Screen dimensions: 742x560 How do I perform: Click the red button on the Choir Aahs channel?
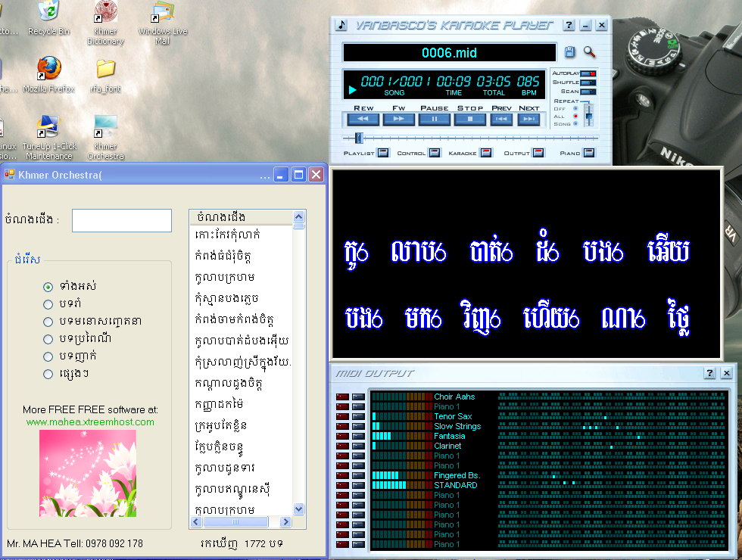pyautogui.click(x=342, y=397)
